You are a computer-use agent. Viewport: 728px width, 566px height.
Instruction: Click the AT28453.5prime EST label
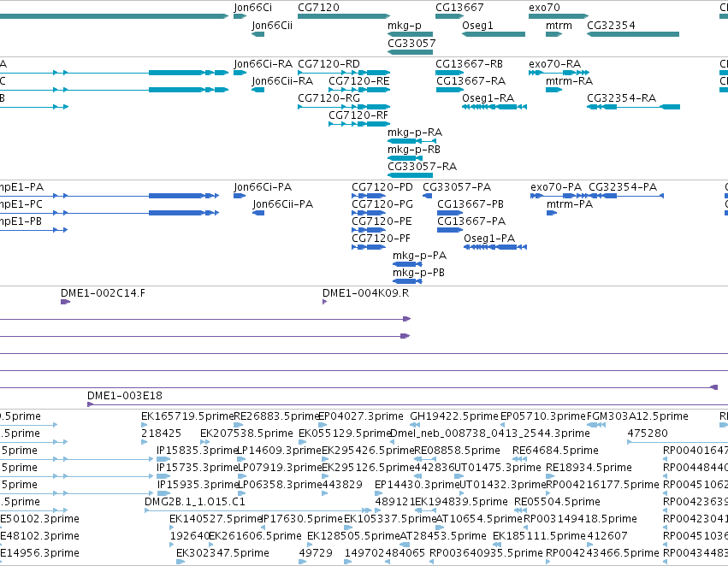click(443, 536)
